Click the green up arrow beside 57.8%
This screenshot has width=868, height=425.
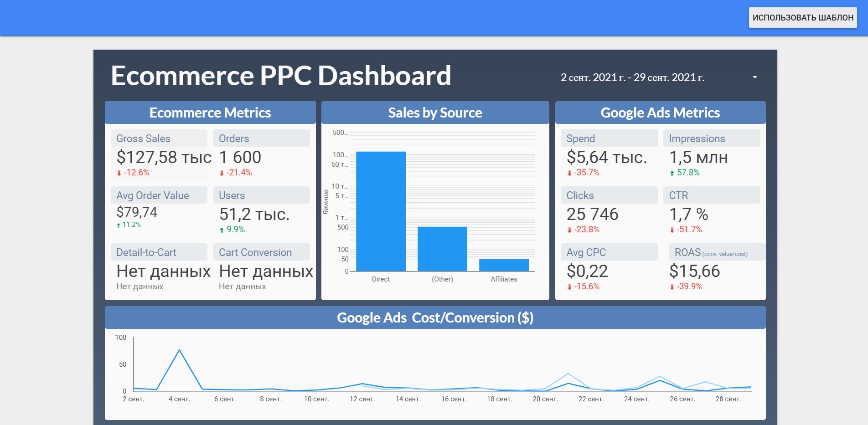click(672, 173)
